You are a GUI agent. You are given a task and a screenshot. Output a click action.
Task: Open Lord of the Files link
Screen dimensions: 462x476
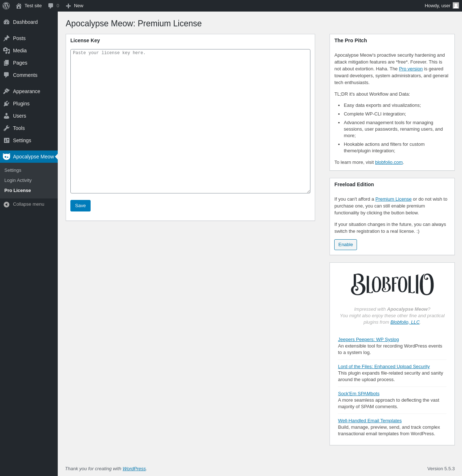(384, 367)
